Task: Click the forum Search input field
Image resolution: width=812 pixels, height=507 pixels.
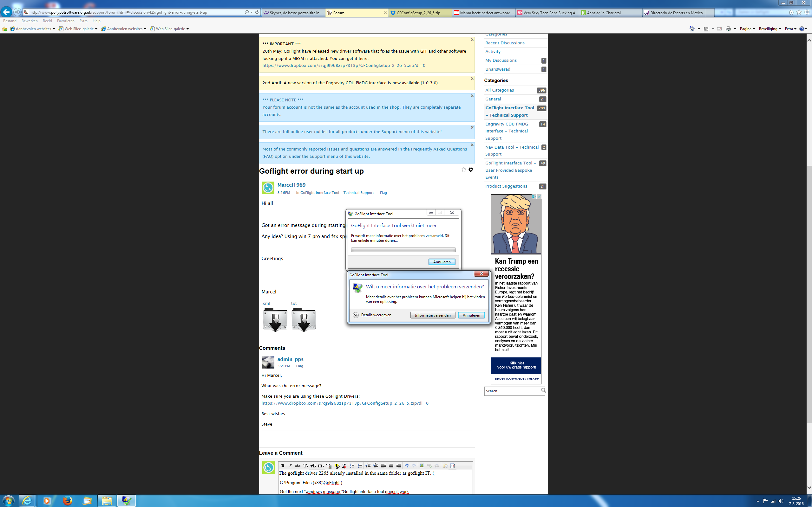Action: 512,391
